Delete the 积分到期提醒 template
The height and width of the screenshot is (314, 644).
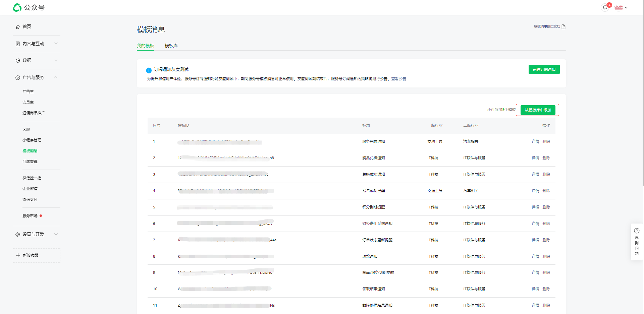[x=546, y=207]
